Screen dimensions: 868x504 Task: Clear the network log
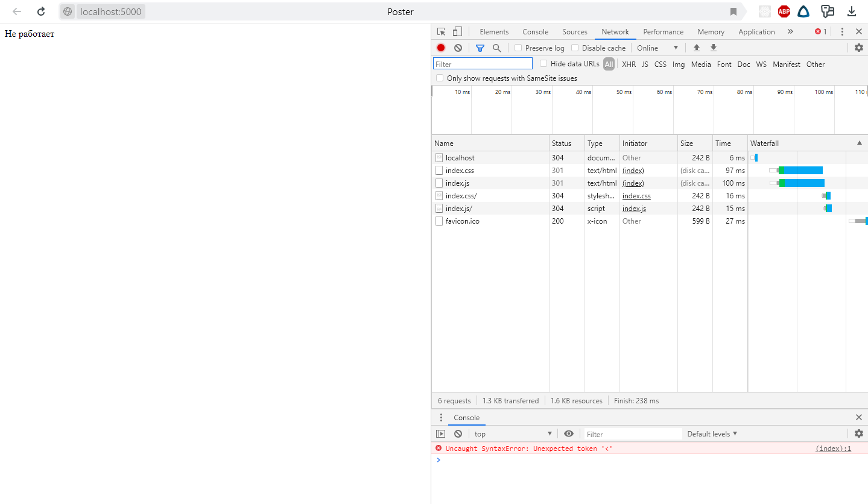(x=458, y=48)
